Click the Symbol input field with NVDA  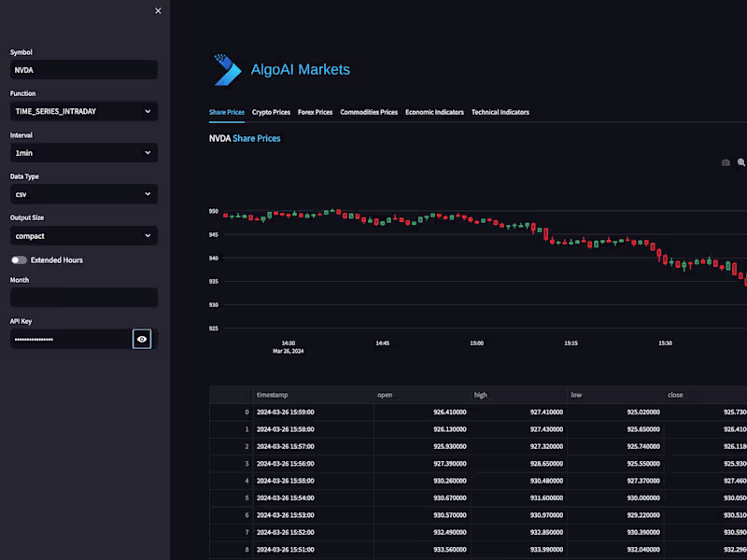[84, 70]
